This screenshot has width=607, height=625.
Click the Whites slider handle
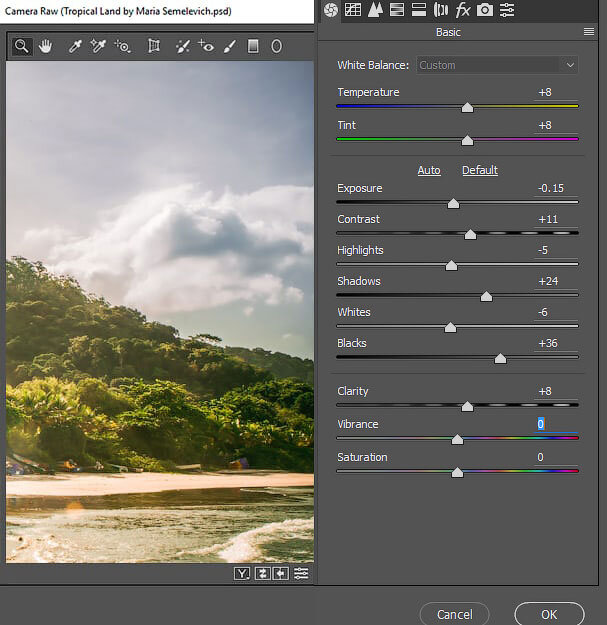click(450, 328)
